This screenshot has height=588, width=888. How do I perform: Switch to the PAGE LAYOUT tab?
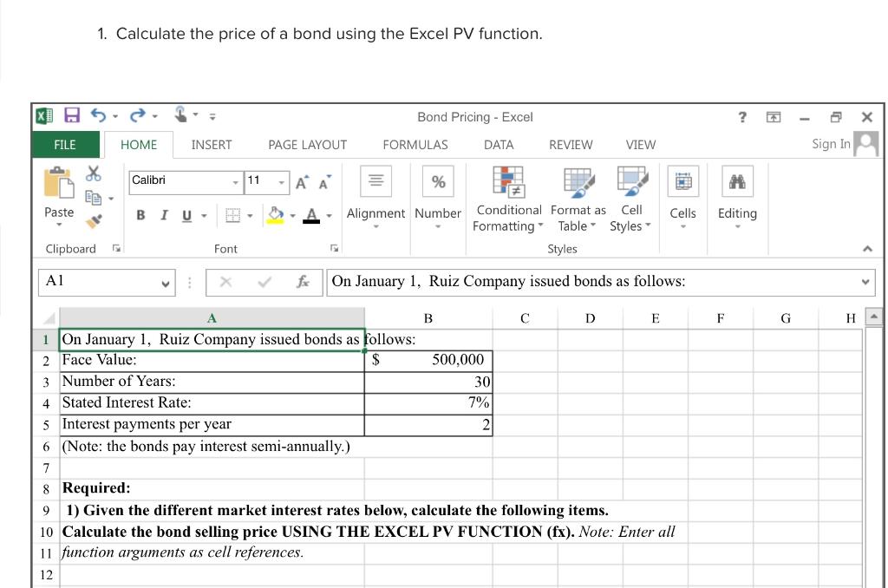(x=308, y=145)
